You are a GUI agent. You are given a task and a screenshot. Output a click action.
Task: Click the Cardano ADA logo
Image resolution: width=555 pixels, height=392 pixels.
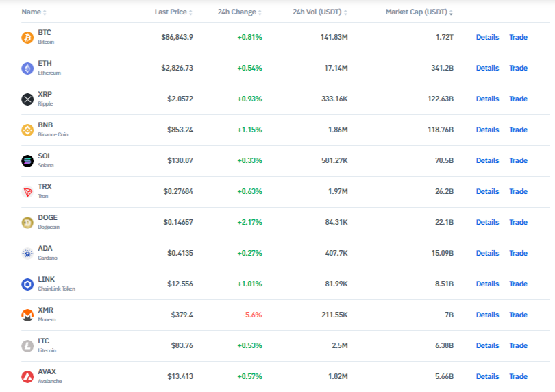[27, 254]
